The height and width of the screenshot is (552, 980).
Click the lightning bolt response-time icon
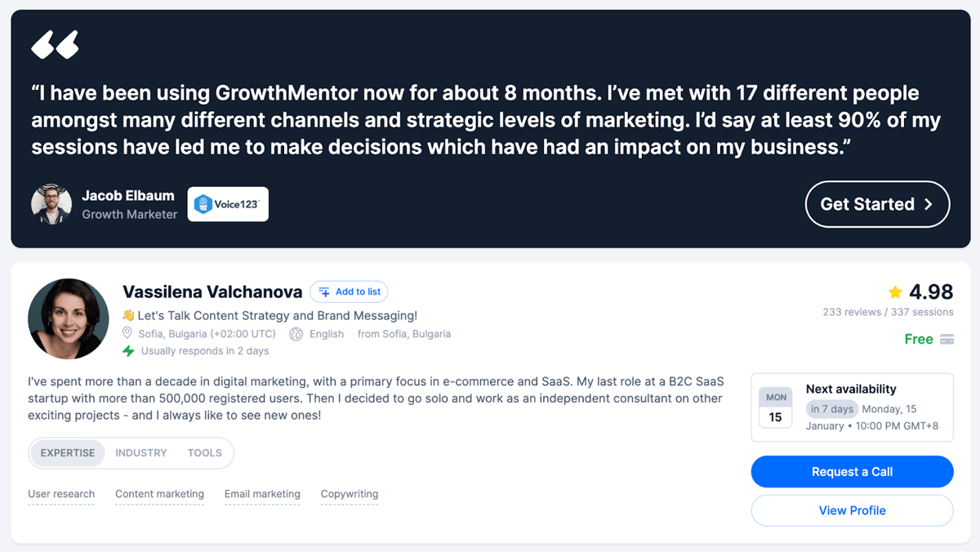point(128,351)
